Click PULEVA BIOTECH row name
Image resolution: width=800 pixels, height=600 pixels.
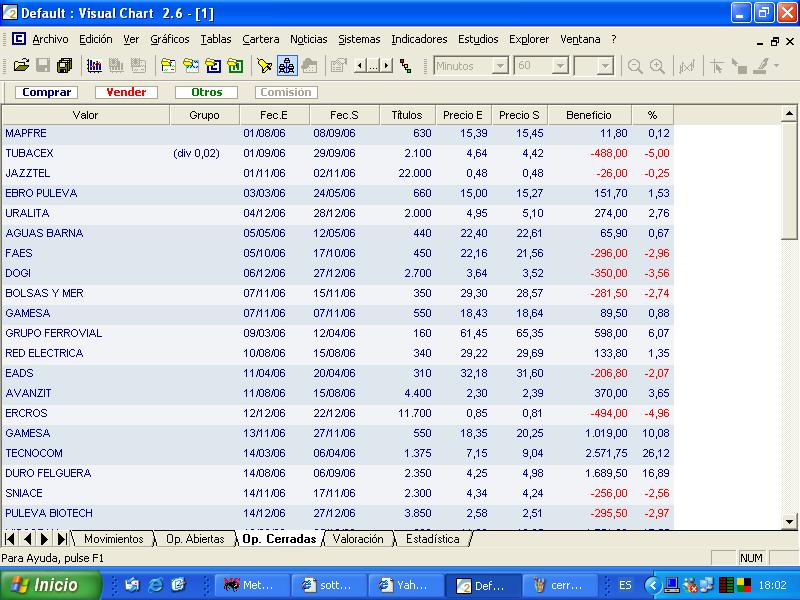[x=49, y=513]
